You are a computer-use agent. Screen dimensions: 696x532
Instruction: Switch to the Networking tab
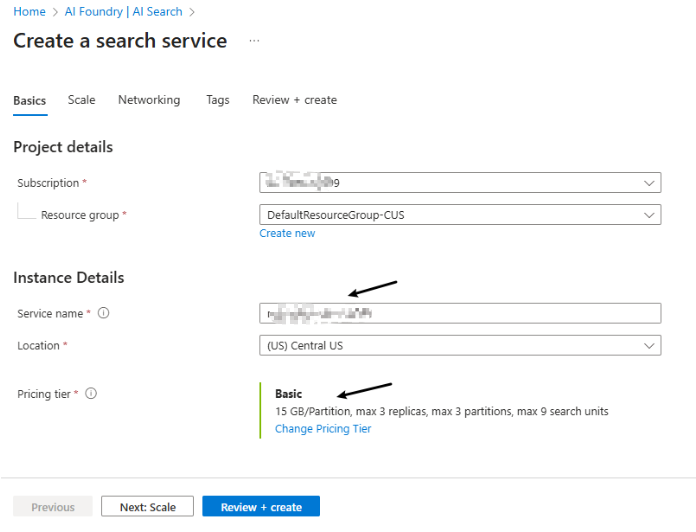(149, 100)
